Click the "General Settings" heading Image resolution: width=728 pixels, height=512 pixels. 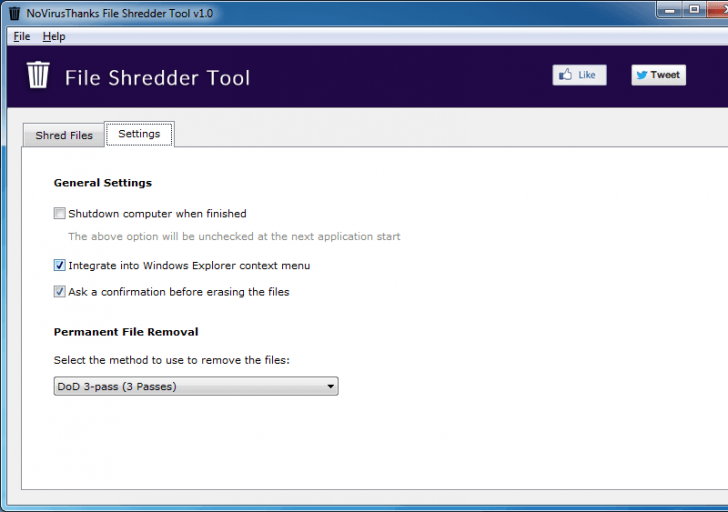pyautogui.click(x=103, y=182)
